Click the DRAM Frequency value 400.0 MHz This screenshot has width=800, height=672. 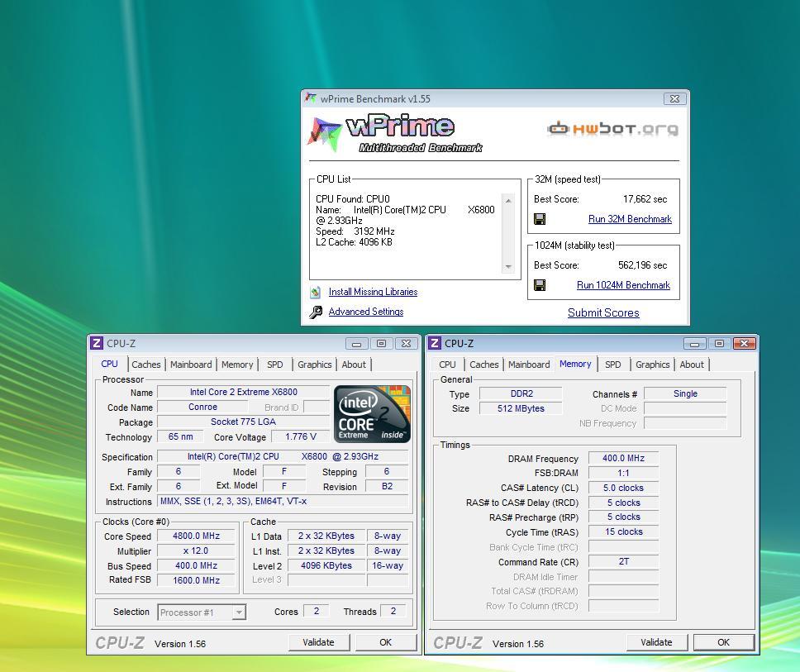[x=623, y=458]
